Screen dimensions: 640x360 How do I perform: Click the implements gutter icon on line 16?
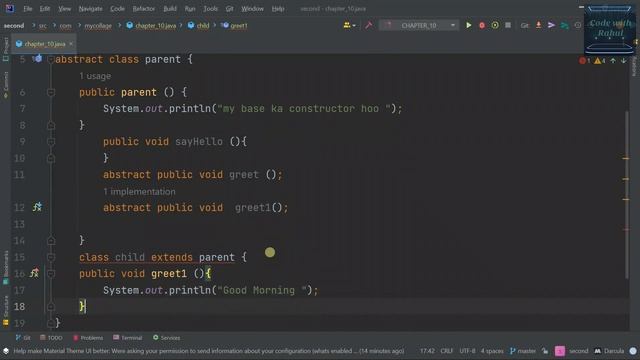click(34, 273)
